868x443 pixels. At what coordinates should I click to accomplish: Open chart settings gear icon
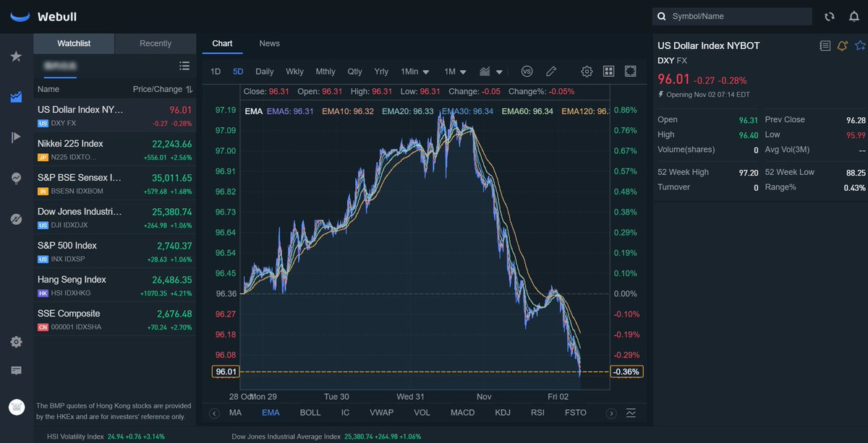pyautogui.click(x=587, y=72)
